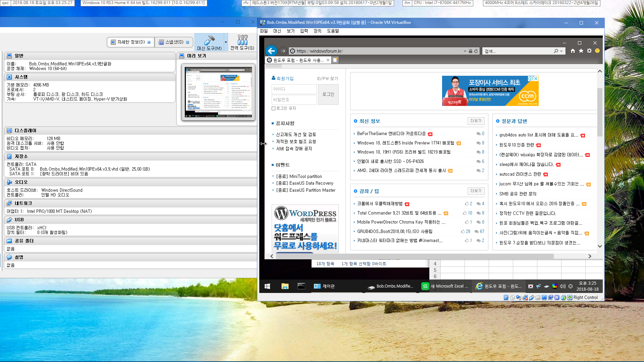
Task: Expand the search provider dropdown arrow
Action: point(561,51)
